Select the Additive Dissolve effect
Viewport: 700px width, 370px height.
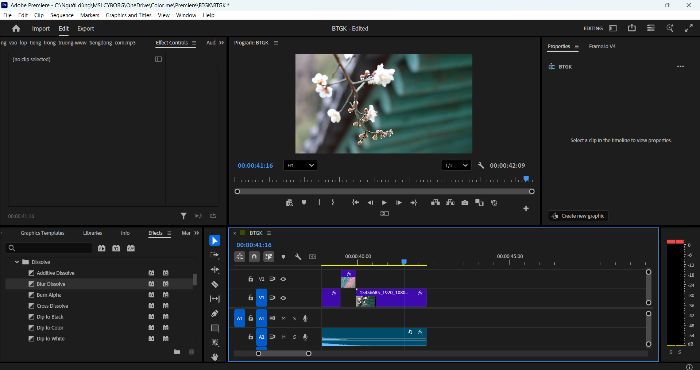pos(55,273)
